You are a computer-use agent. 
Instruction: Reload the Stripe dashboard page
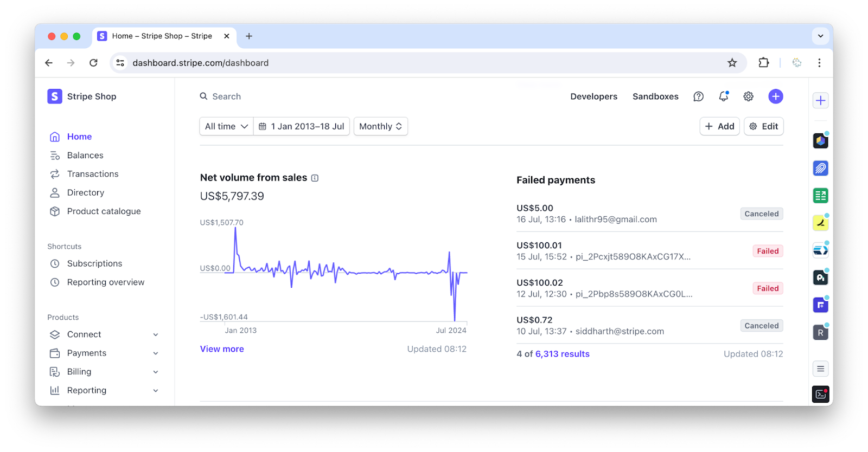[x=93, y=63]
